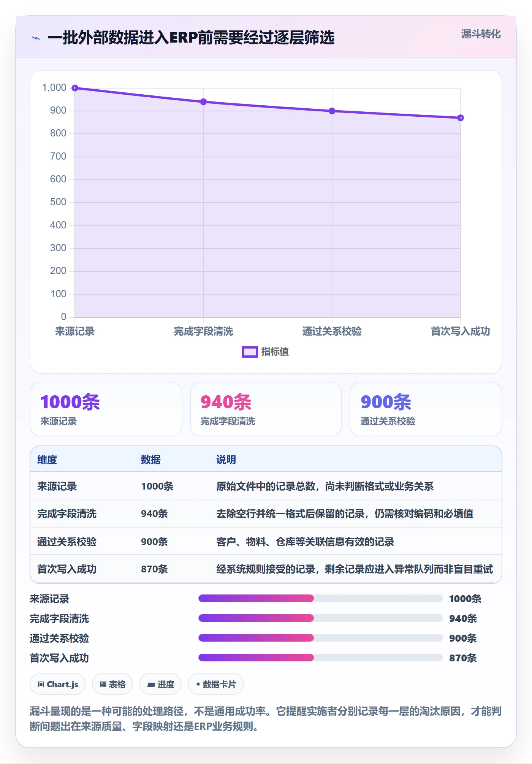Select the 首次写入成功 chart data point
The height and width of the screenshot is (764, 532).
(461, 118)
